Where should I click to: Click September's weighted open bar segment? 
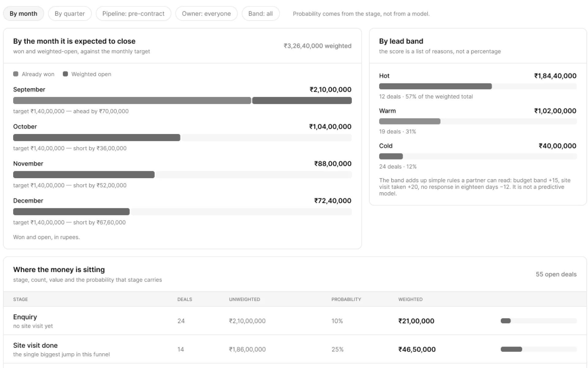coord(302,101)
